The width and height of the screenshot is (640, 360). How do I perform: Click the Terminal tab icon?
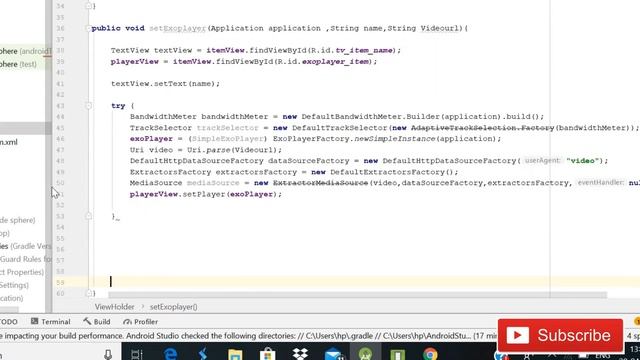[x=35, y=321]
